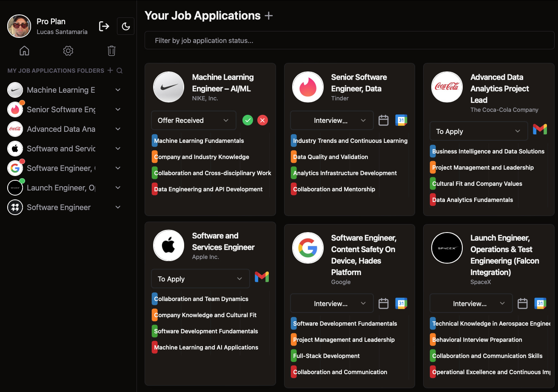
Task: Open Offer Received status dropdown on Nike card
Action: pos(194,120)
